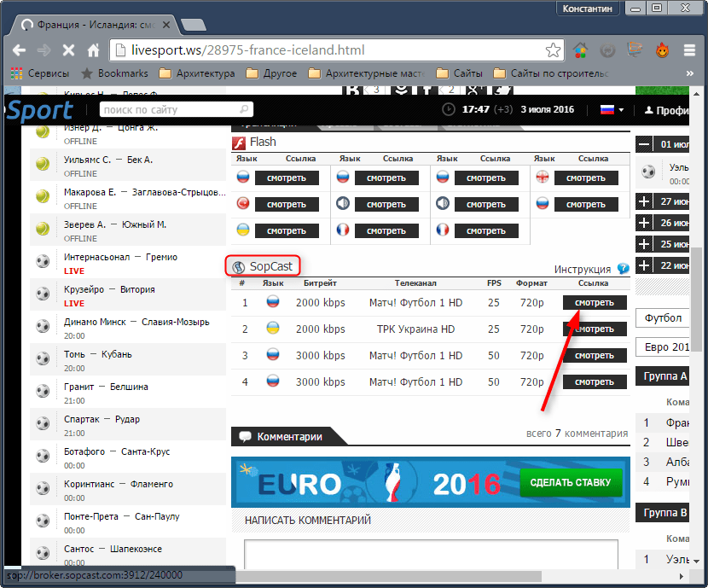This screenshot has width=708, height=588.
Task: Select the Группа B table header
Action: [663, 513]
